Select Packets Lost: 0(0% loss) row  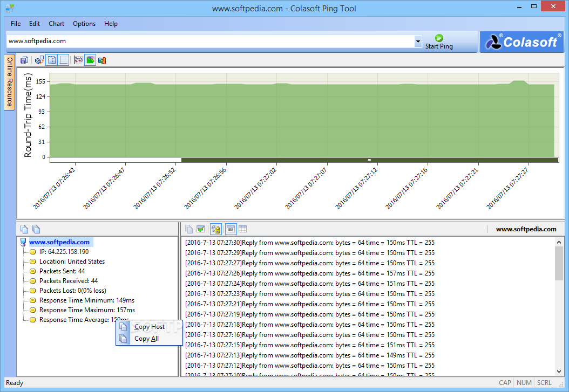(x=72, y=291)
